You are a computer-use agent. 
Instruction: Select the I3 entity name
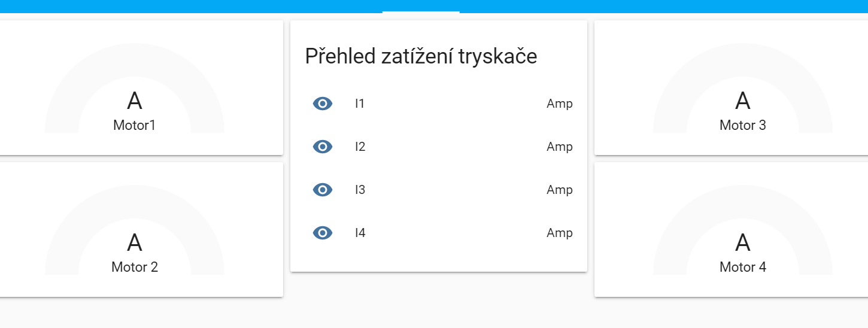coord(360,190)
